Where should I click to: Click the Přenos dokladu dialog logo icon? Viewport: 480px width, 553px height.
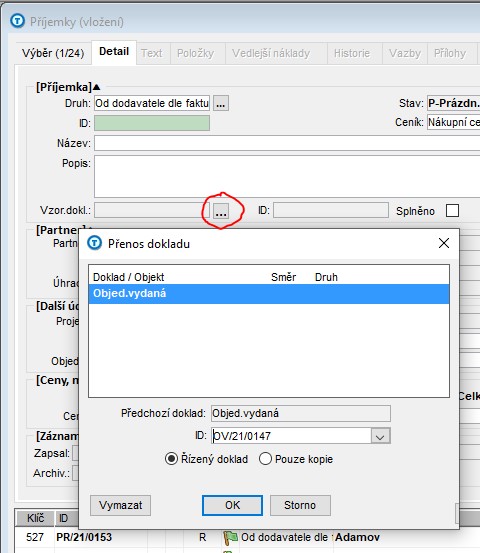tap(95, 243)
